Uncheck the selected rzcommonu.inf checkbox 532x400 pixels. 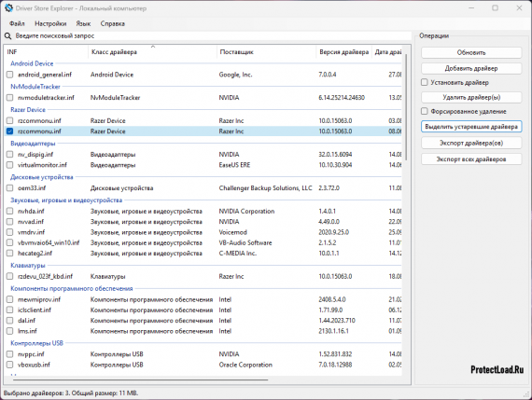(x=10, y=131)
